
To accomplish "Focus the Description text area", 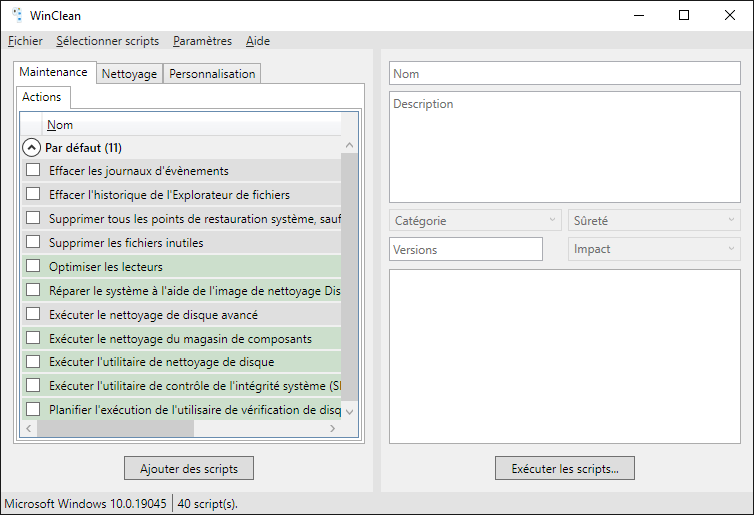I will 565,147.
